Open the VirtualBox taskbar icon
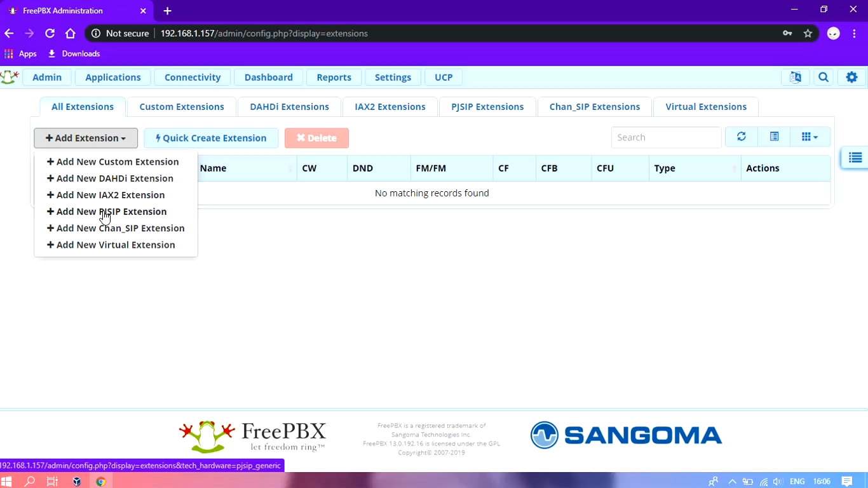 pos(77,481)
